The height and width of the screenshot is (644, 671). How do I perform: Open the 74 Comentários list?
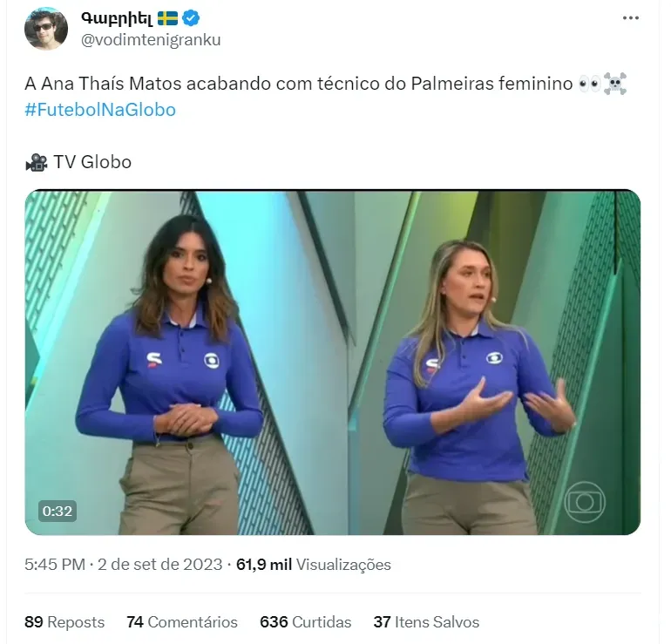(x=182, y=621)
